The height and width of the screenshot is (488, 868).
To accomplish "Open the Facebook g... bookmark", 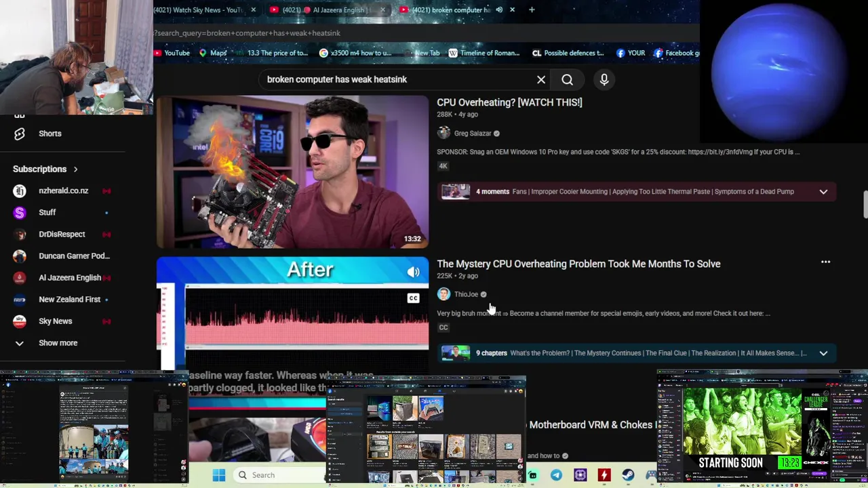I will tap(676, 53).
